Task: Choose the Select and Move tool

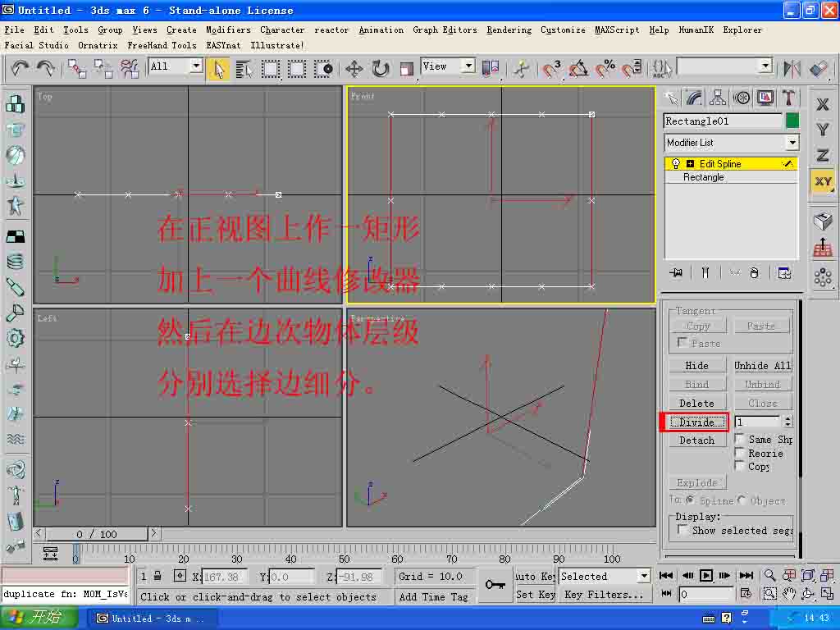Action: tap(354, 69)
